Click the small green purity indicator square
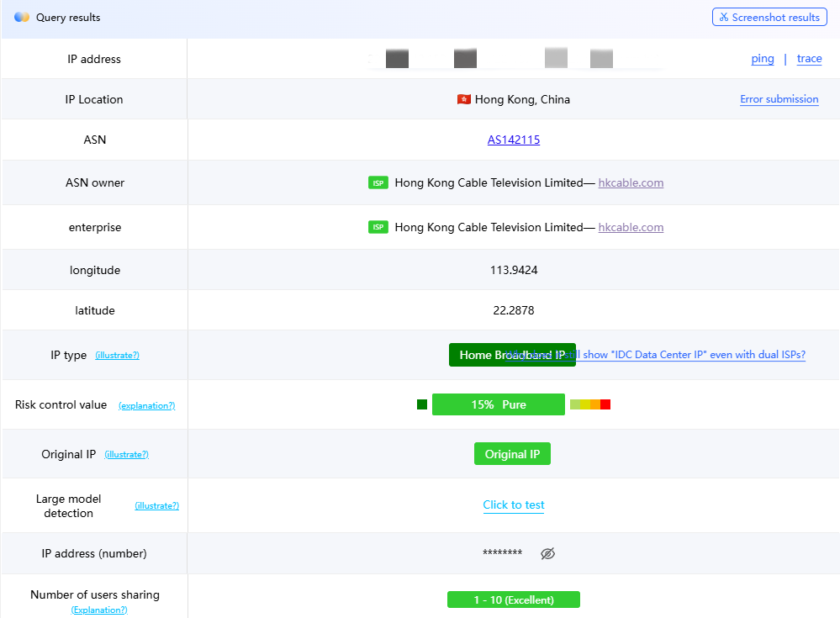This screenshot has height=618, width=840. coord(421,404)
